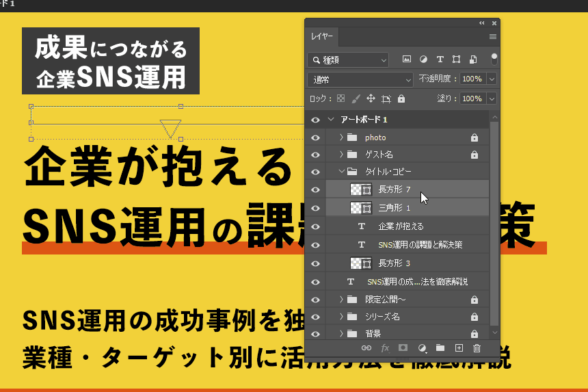Screen dimensions: 588x392
Task: Collapse panel with double-arrow icon
Action: point(482,23)
